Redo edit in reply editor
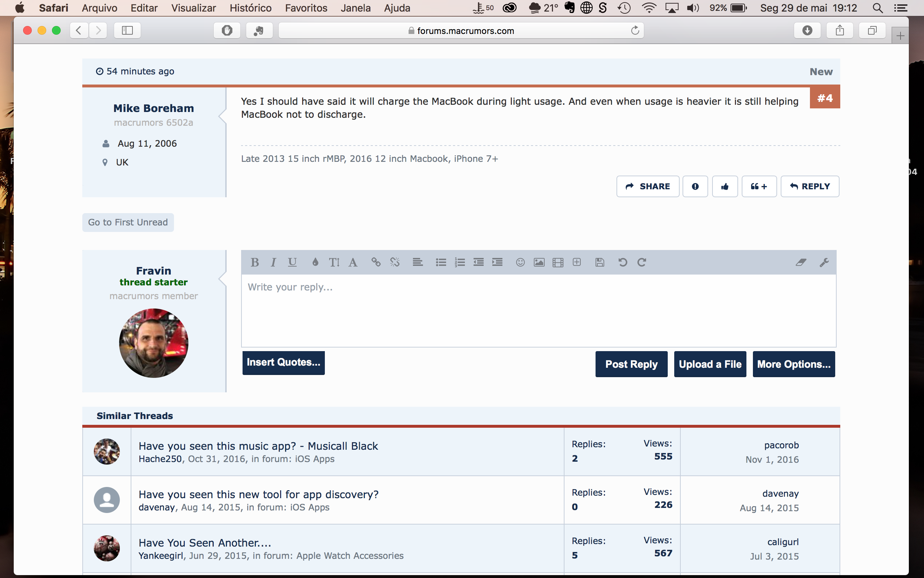Image resolution: width=924 pixels, height=578 pixels. pos(641,262)
